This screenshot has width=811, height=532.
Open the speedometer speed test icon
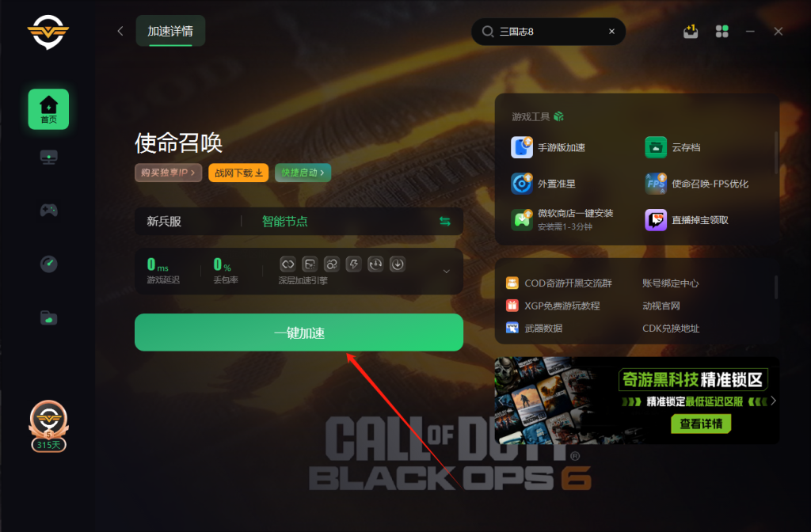coord(48,264)
